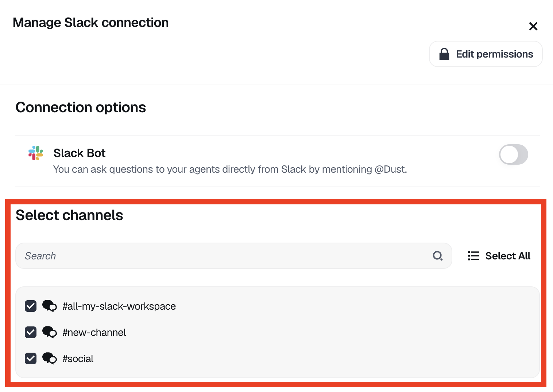Click the Slack Bot title text
The image size is (553, 392).
click(80, 153)
